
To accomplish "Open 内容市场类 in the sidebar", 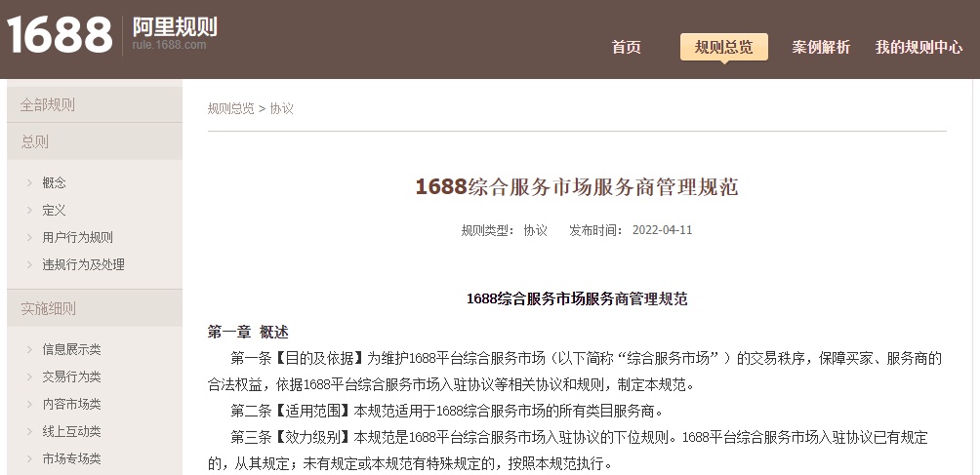I will [x=71, y=404].
